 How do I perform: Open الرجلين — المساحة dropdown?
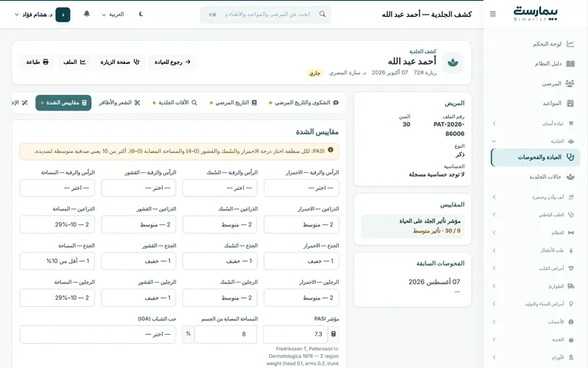[x=57, y=298]
